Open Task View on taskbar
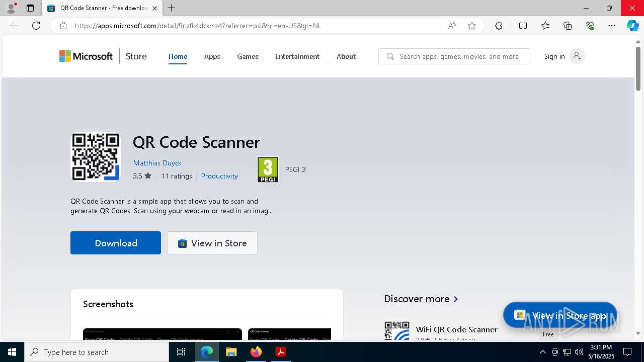 tap(181, 352)
